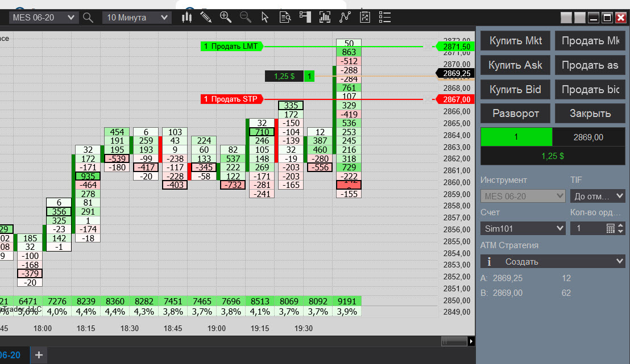The image size is (630, 364).
Task: Decrease order quantity with down arrow
Action: [x=621, y=232]
